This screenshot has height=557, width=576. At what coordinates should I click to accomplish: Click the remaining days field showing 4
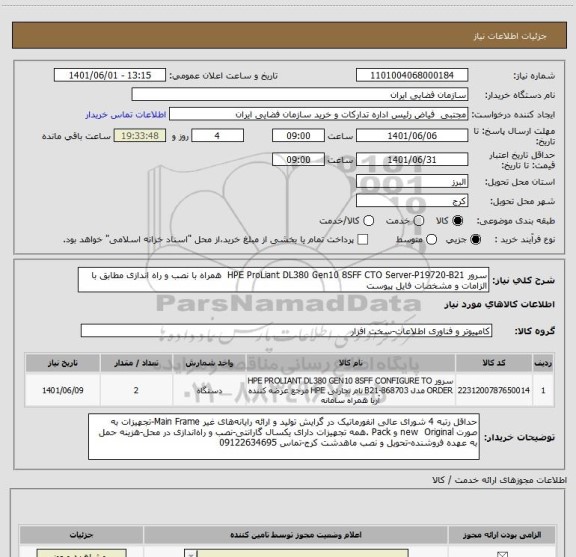coord(217,136)
